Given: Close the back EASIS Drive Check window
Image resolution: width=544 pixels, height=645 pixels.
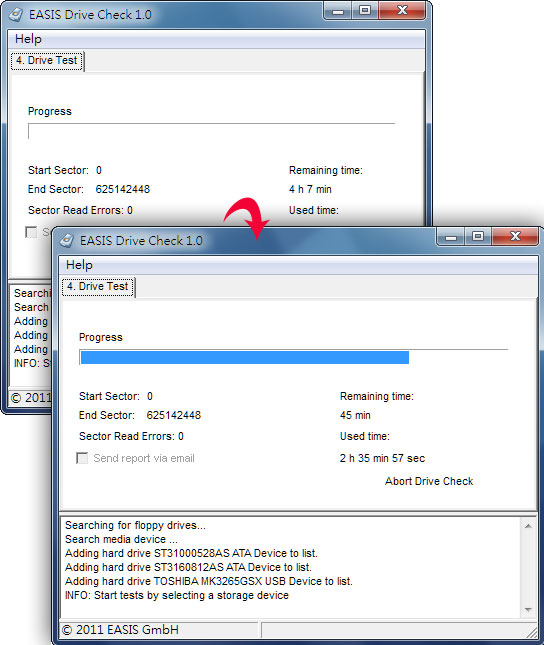Looking at the screenshot, I should pos(402,11).
